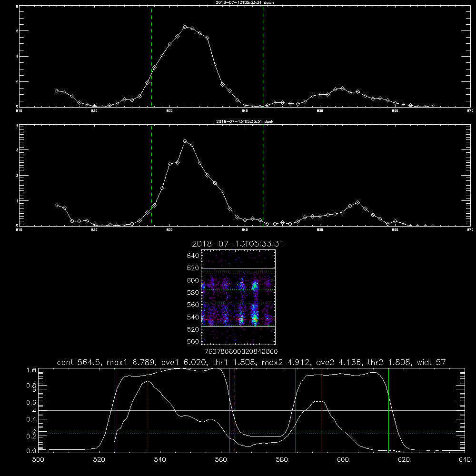Click x-axis label 540 on bottom plot

[160, 460]
